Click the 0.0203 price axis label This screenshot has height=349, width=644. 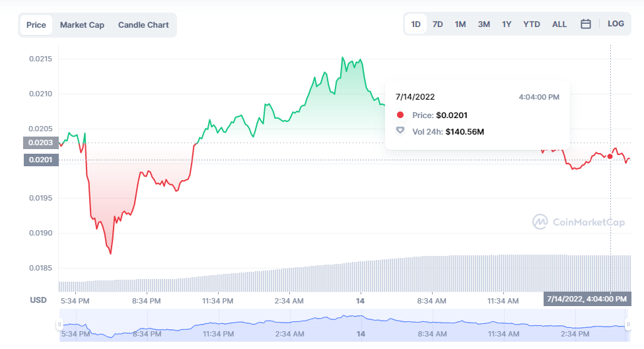(41, 143)
